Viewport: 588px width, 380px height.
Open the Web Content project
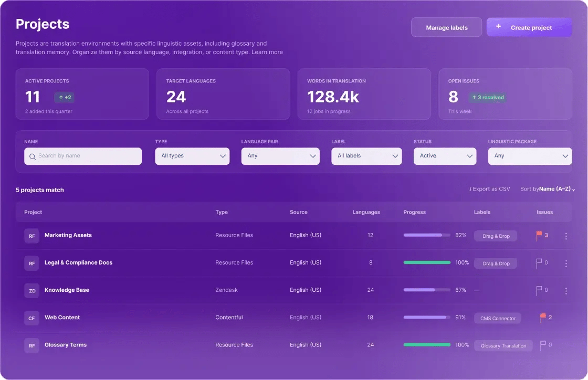click(x=62, y=317)
